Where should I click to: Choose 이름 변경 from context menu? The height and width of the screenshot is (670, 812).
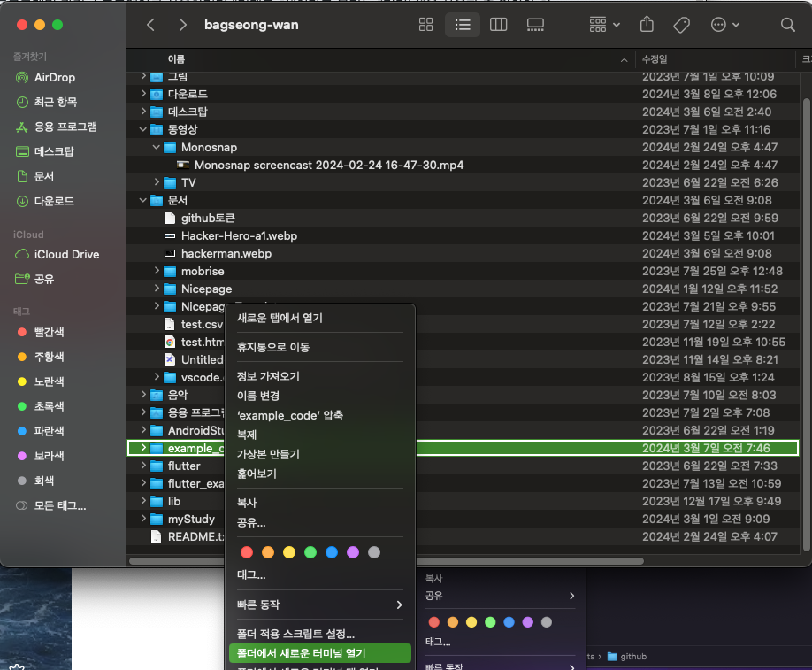pos(320,397)
